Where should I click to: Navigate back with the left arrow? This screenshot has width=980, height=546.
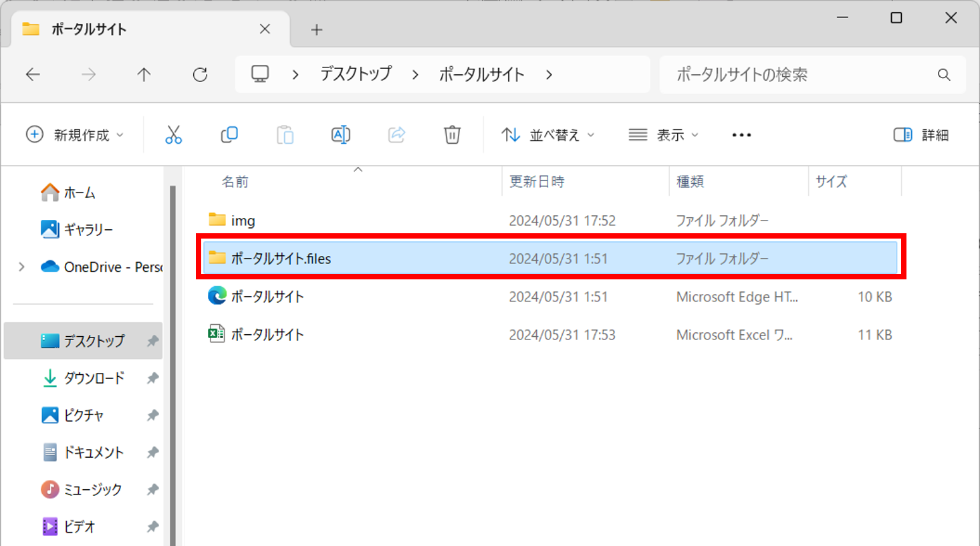coord(33,75)
